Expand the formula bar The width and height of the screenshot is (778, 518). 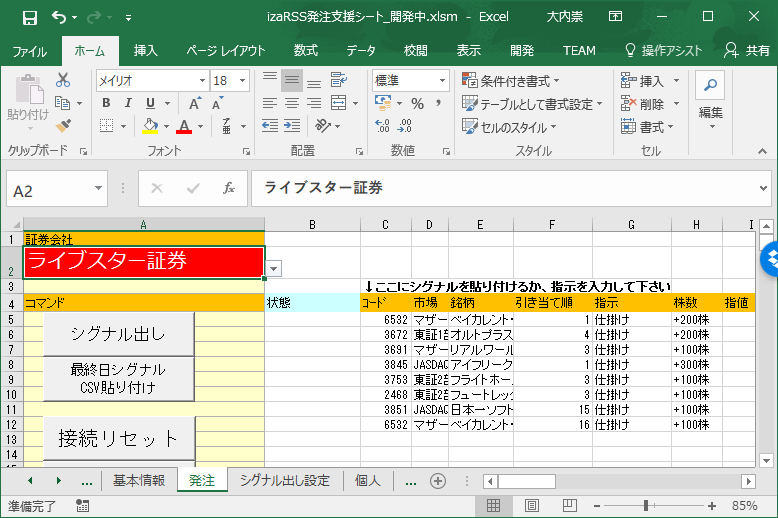(x=763, y=188)
